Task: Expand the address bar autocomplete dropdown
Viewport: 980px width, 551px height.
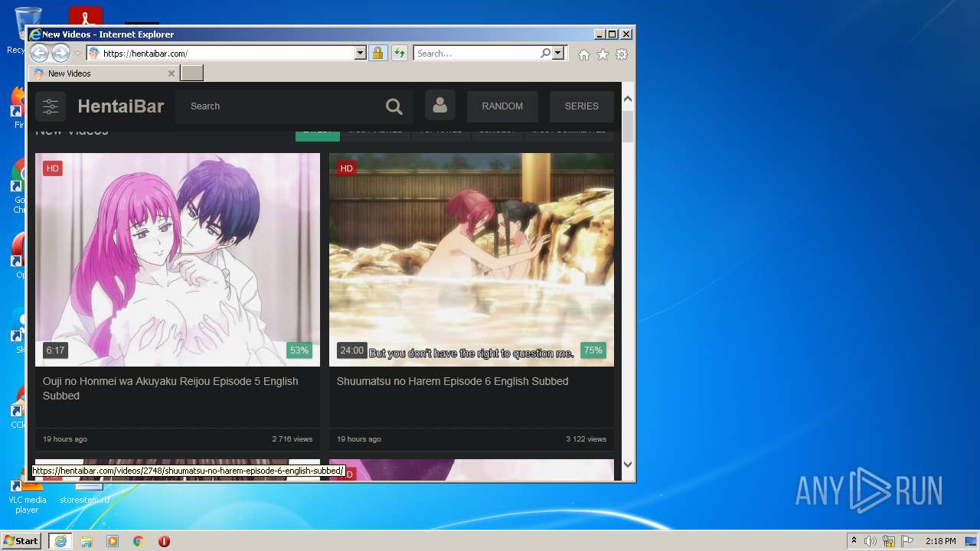Action: 361,54
